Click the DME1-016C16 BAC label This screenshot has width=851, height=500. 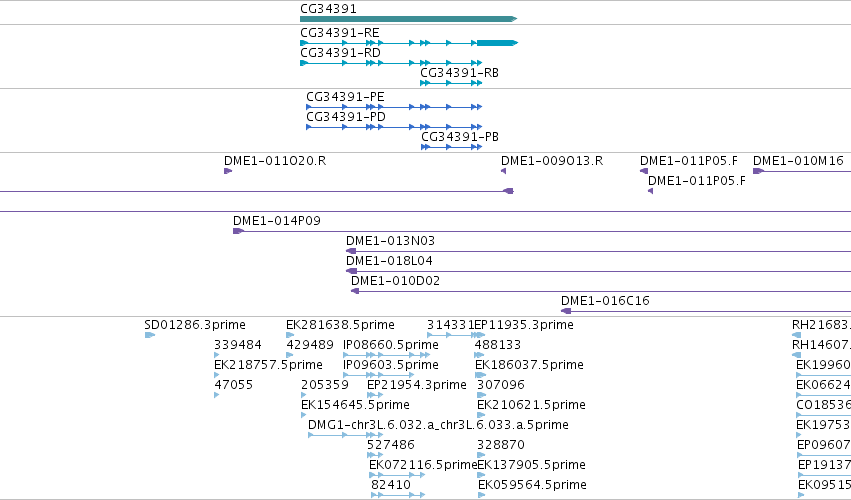(605, 301)
